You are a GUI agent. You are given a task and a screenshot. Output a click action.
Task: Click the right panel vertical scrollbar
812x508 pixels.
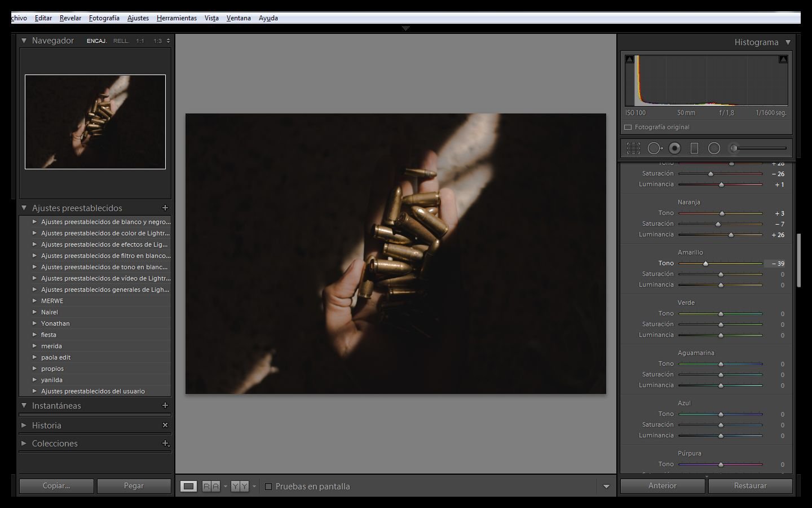click(x=798, y=260)
